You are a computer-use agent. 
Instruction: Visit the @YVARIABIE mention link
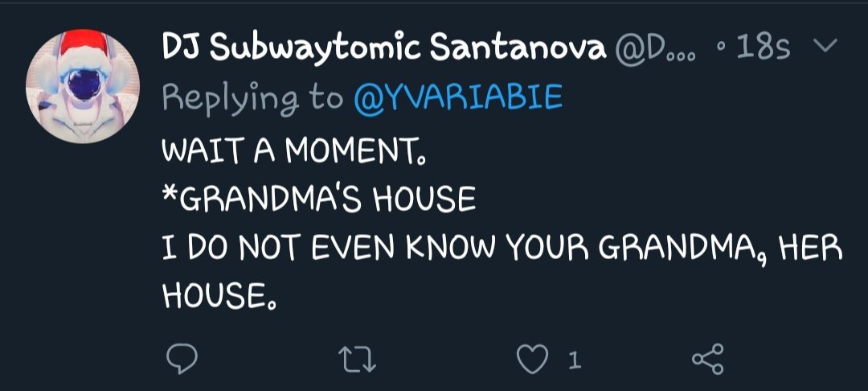pos(458,99)
